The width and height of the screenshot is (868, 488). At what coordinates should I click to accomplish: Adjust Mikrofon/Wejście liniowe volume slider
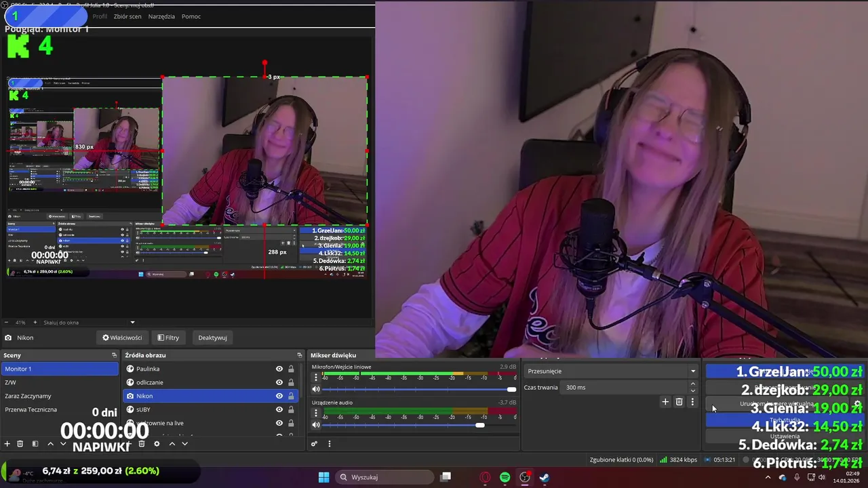click(418, 389)
